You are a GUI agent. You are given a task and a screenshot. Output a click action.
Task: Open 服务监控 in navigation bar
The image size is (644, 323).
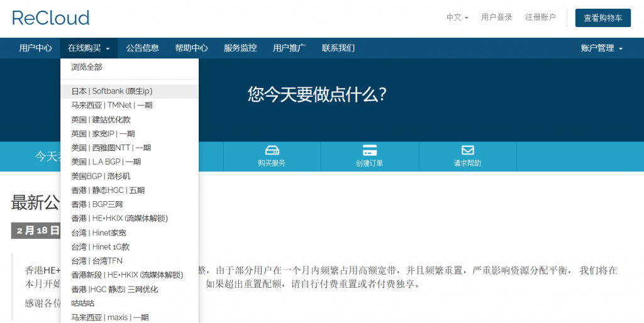click(x=240, y=48)
